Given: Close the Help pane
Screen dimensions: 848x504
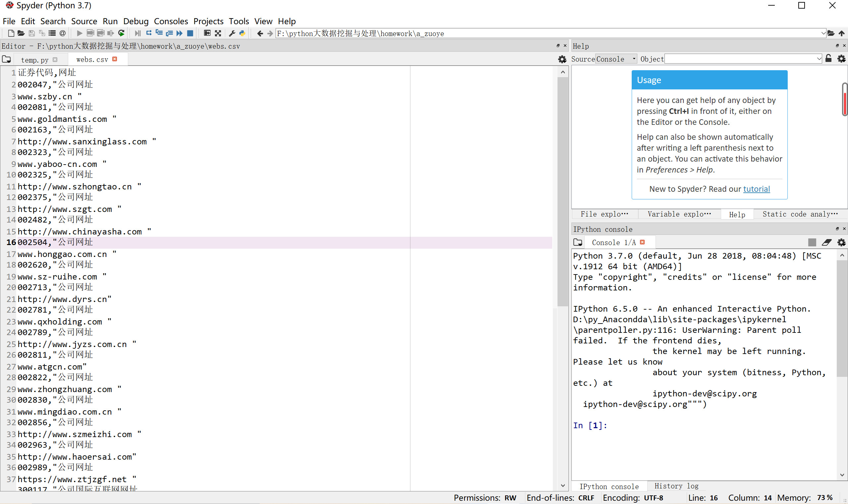Looking at the screenshot, I should [x=844, y=45].
